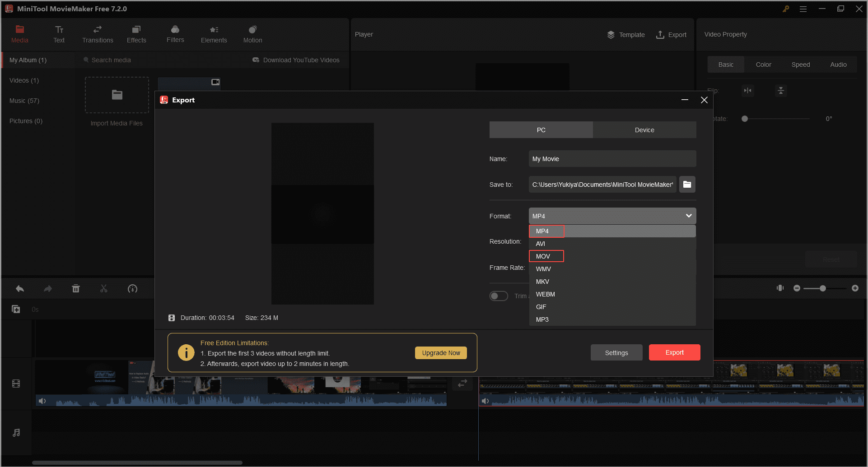Image resolution: width=868 pixels, height=467 pixels.
Task: Click the scissors split icon
Action: pos(104,289)
